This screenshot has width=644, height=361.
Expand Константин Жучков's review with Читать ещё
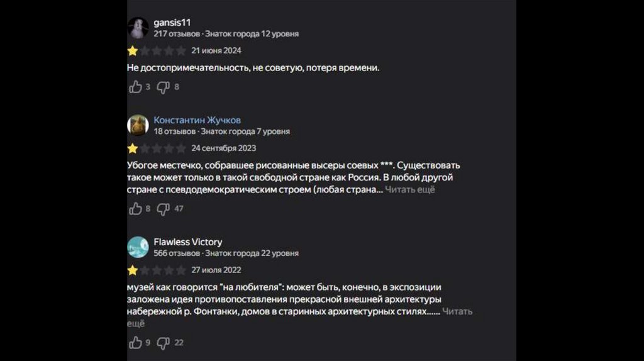tap(410, 189)
